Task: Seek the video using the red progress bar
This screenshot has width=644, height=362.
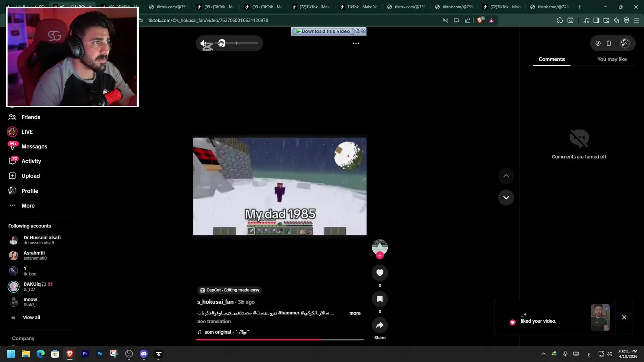Action: coord(280,340)
